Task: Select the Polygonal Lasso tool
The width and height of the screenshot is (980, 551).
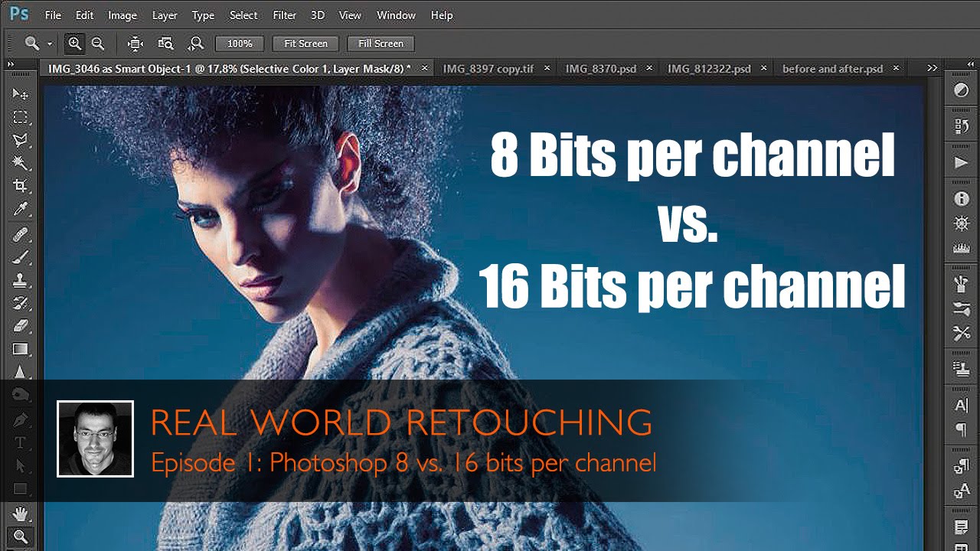Action: (21, 140)
